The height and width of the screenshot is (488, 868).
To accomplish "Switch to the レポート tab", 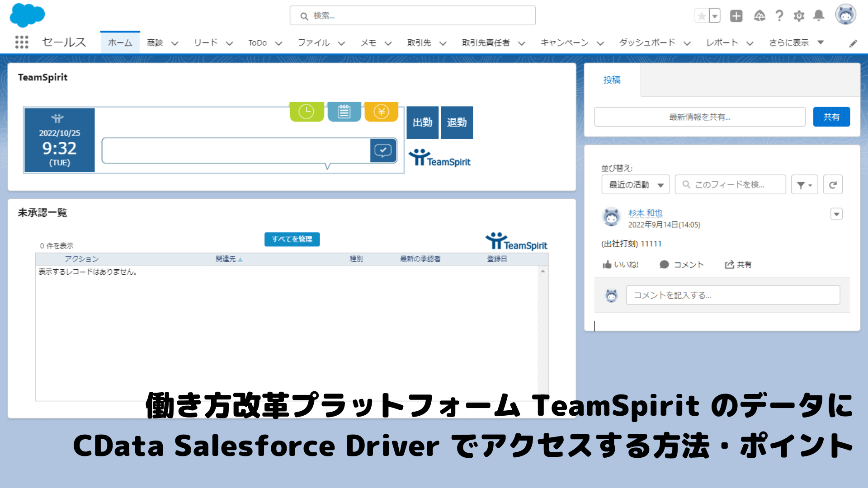I will pyautogui.click(x=722, y=42).
